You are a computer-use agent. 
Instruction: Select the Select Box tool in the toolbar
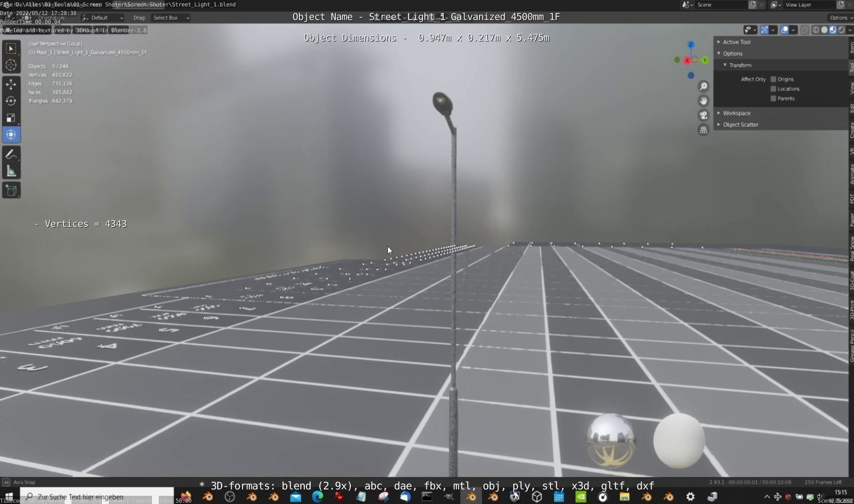point(11,48)
